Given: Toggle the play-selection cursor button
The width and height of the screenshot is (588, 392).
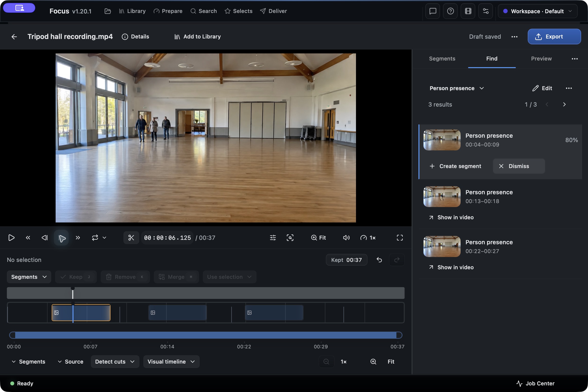Looking at the screenshot, I should (61, 237).
